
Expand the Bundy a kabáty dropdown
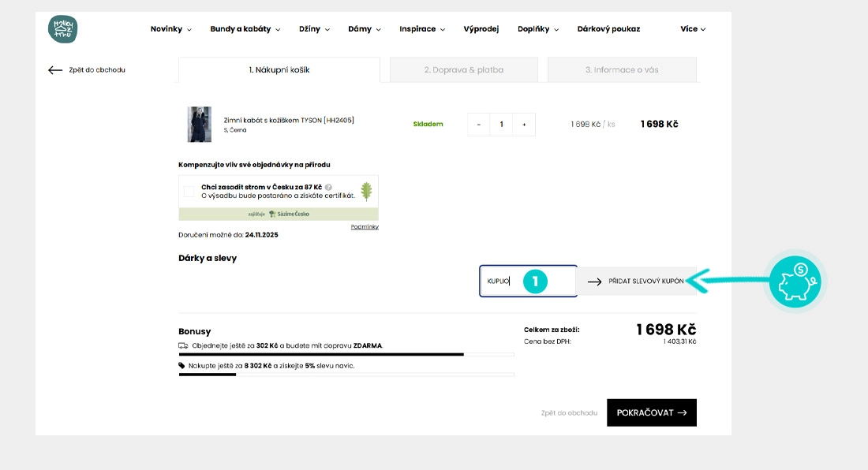tap(245, 28)
